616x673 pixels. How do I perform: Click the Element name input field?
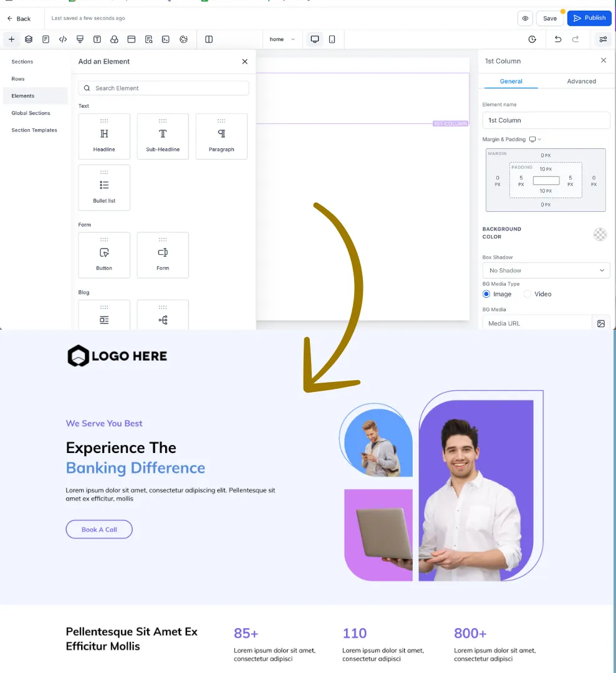[x=546, y=121]
